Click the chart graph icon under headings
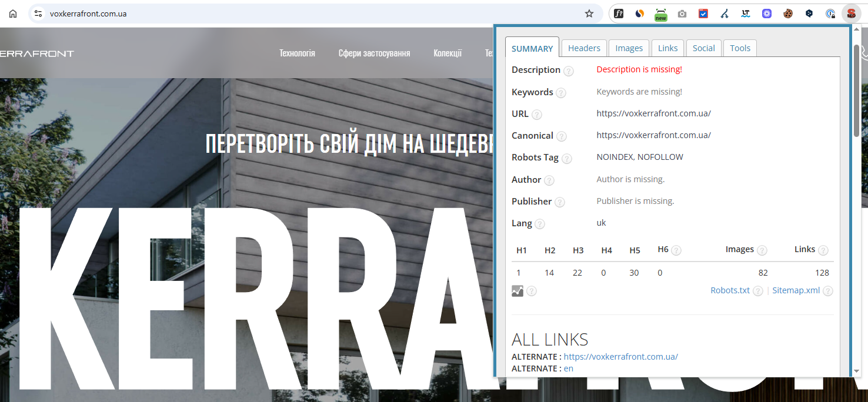 pyautogui.click(x=518, y=290)
